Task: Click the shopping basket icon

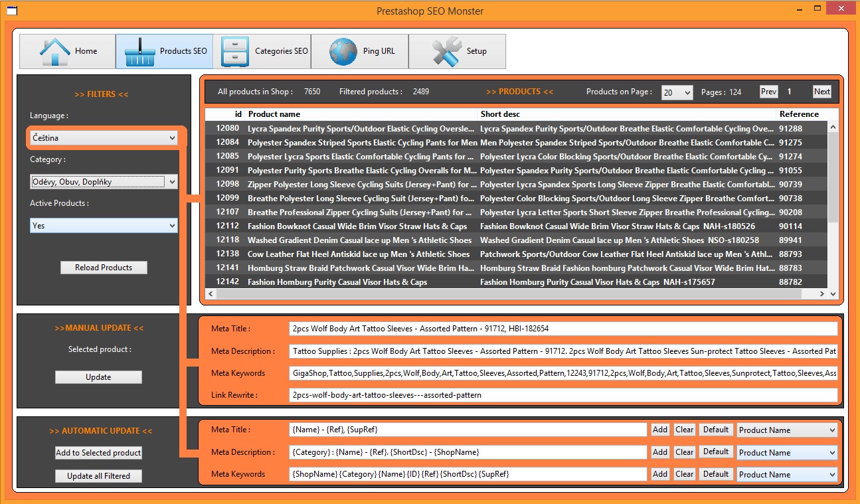Action: pos(140,52)
